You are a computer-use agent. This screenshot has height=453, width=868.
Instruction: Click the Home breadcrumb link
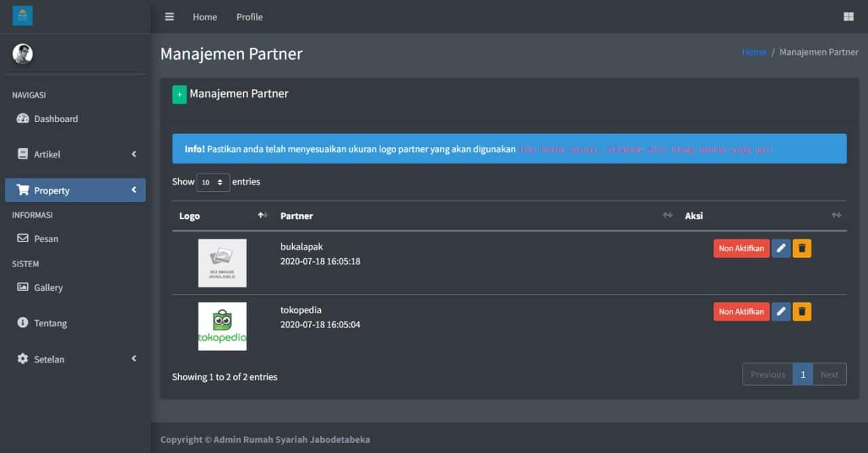click(x=753, y=52)
